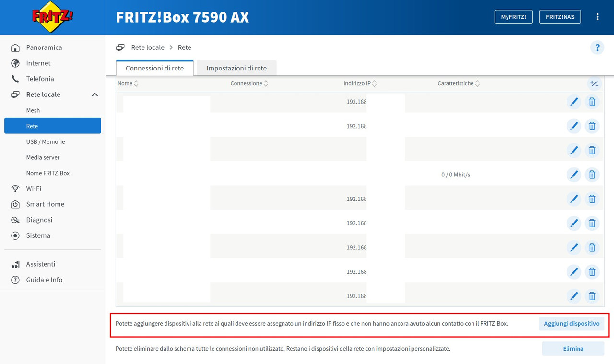
Task: Open Panoramica via its house icon
Action: point(15,47)
